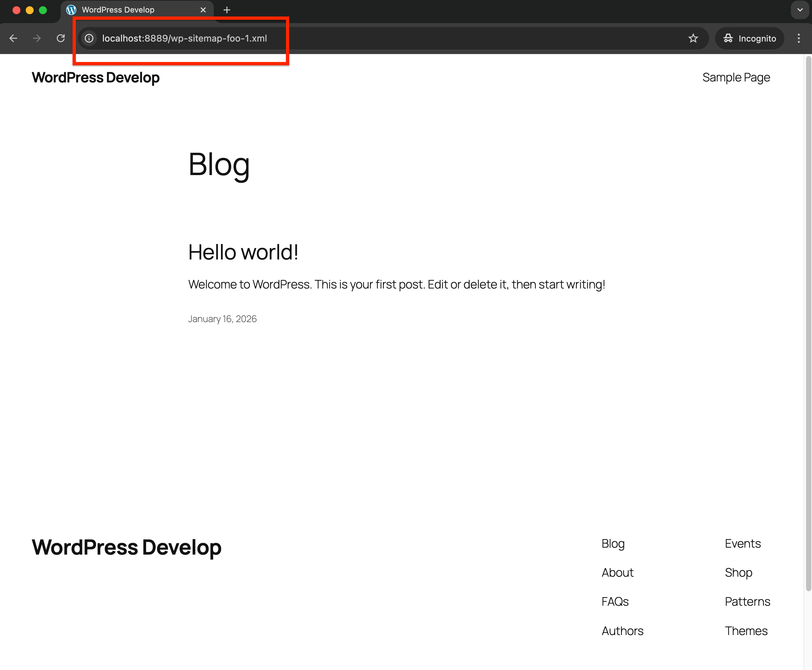Viewport: 812px width, 670px height.
Task: Open the Hello world! post title
Action: pyautogui.click(x=243, y=253)
